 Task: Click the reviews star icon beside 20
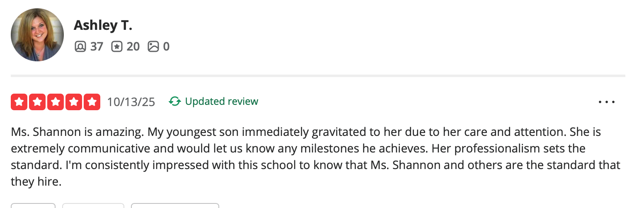(x=117, y=46)
